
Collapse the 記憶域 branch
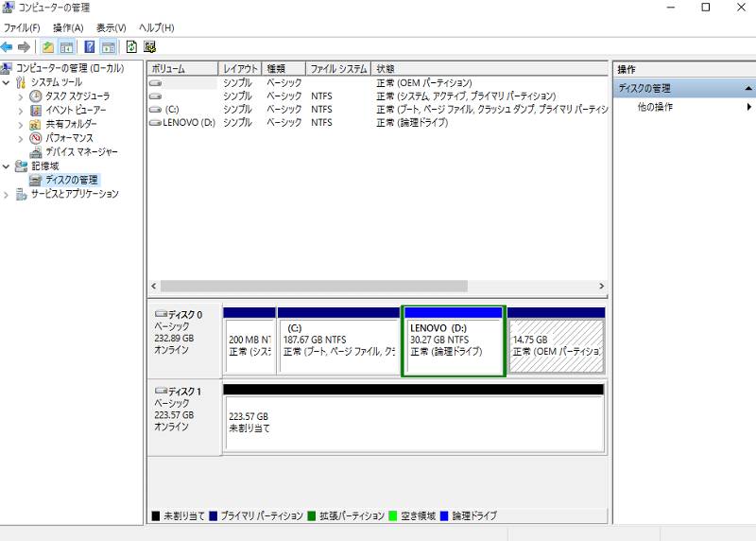(x=6, y=166)
